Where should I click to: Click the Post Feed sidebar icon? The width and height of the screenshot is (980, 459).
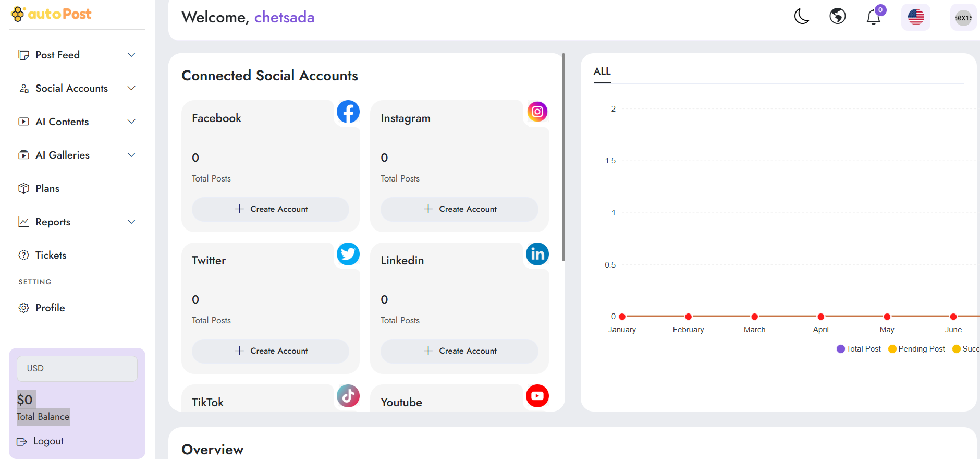tap(23, 55)
